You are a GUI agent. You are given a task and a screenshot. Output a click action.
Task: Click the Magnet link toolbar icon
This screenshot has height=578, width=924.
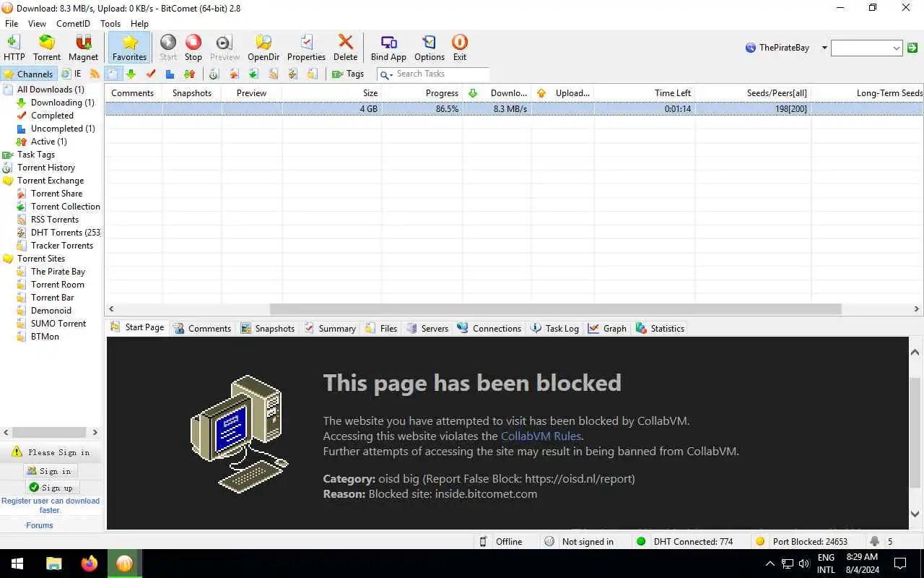[x=83, y=48]
